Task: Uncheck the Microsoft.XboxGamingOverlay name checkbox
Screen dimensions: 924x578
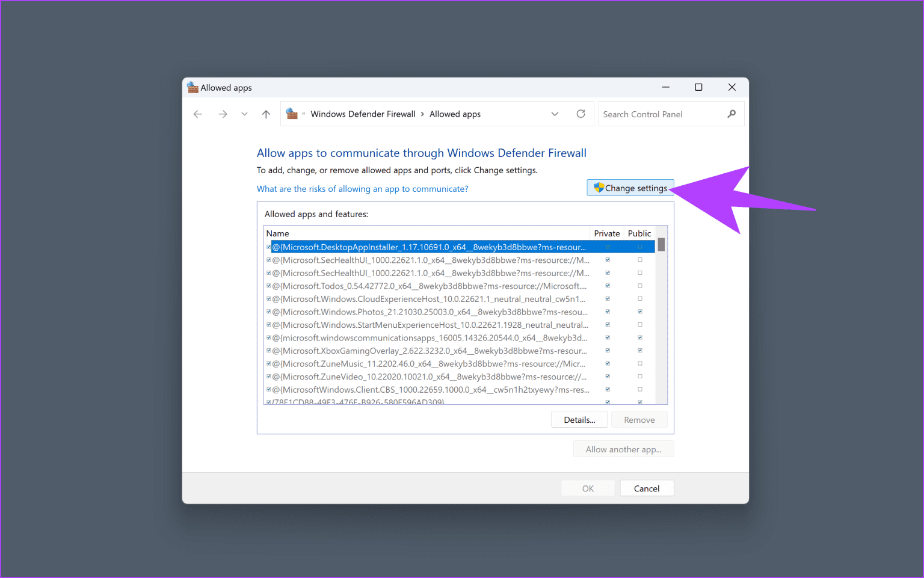Action: (x=269, y=351)
